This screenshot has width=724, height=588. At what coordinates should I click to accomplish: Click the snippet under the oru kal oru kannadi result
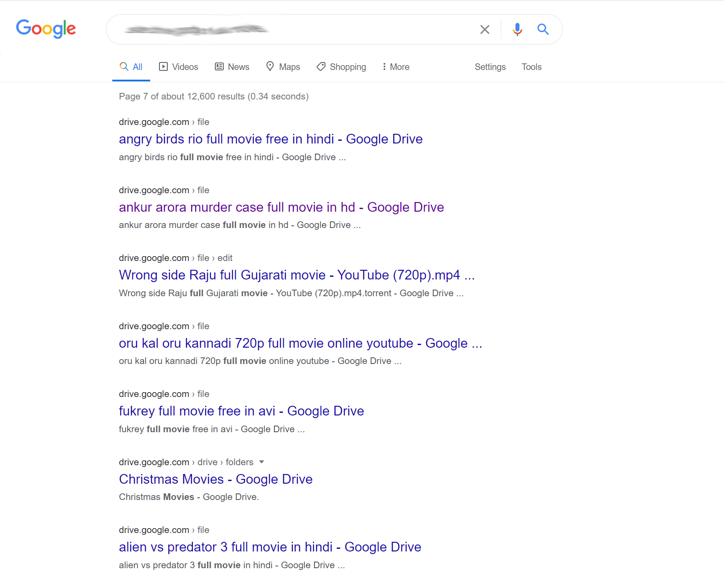pyautogui.click(x=260, y=361)
